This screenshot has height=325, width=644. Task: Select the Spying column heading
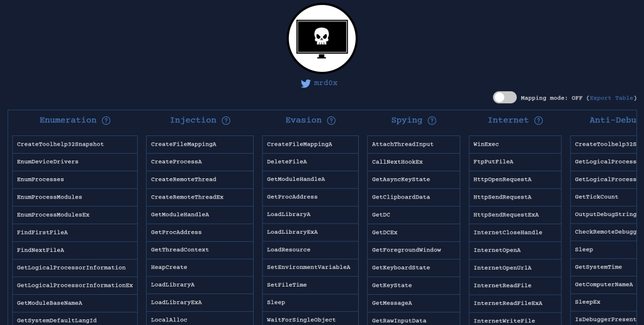407,120
